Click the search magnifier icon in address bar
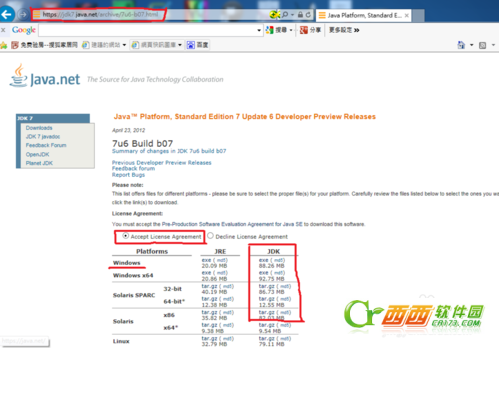 click(x=285, y=15)
